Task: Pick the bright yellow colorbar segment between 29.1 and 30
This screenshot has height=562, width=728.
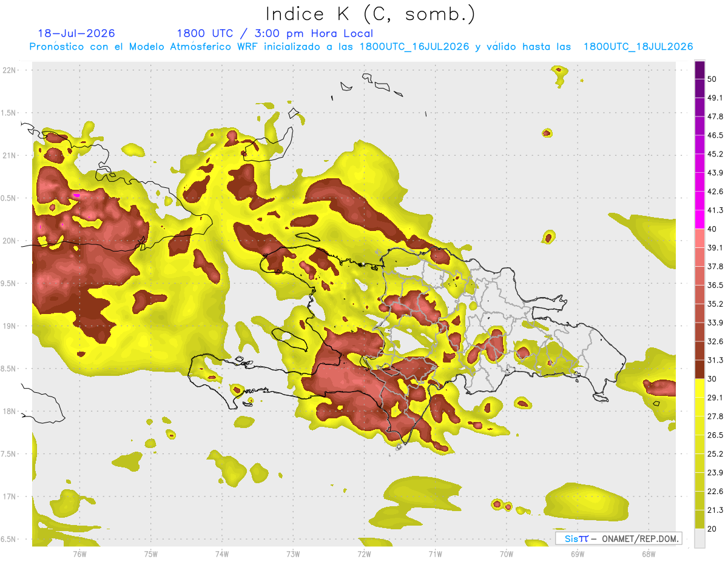Action: [x=699, y=388]
